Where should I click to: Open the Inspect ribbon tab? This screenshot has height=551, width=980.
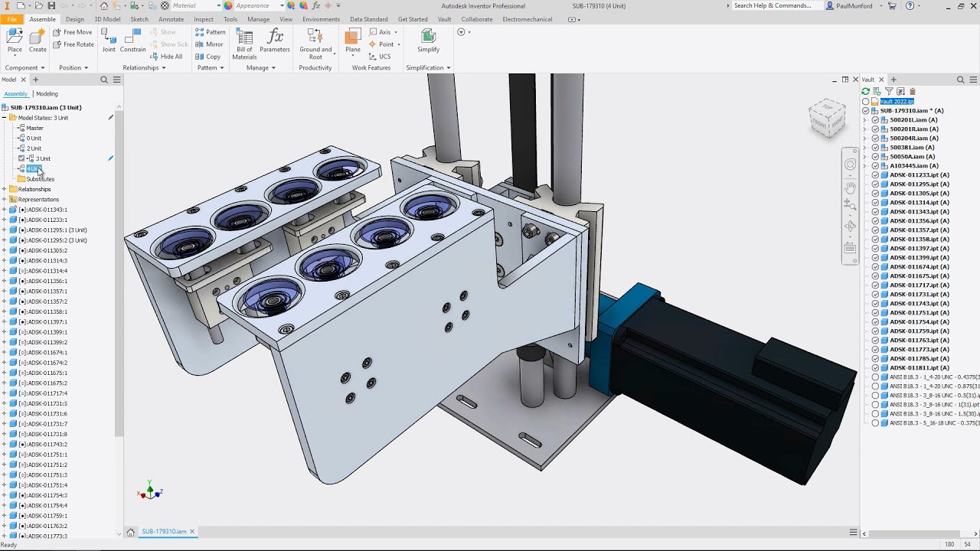204,19
